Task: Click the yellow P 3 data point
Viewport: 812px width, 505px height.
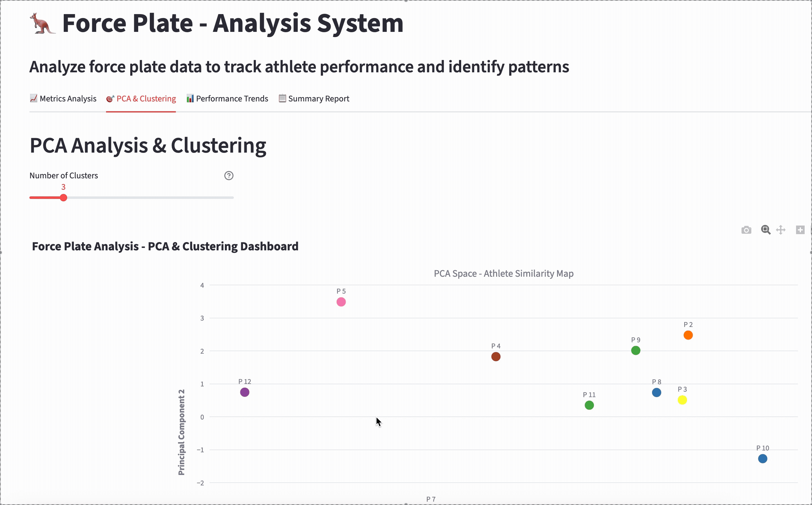Action: pos(682,400)
